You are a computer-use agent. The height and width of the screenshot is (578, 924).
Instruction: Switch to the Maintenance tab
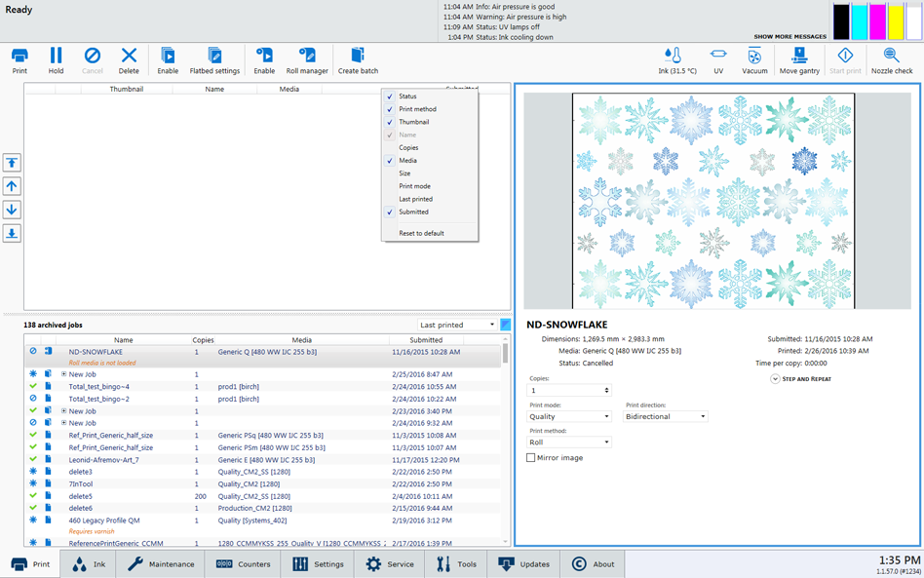tap(161, 564)
